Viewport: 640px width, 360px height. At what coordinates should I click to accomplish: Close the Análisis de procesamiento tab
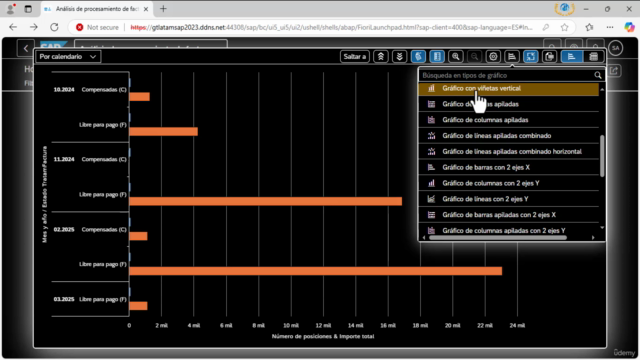(146, 9)
